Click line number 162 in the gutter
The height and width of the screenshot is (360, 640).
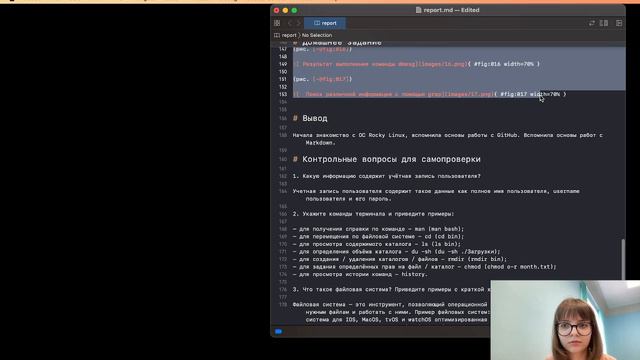(283, 176)
